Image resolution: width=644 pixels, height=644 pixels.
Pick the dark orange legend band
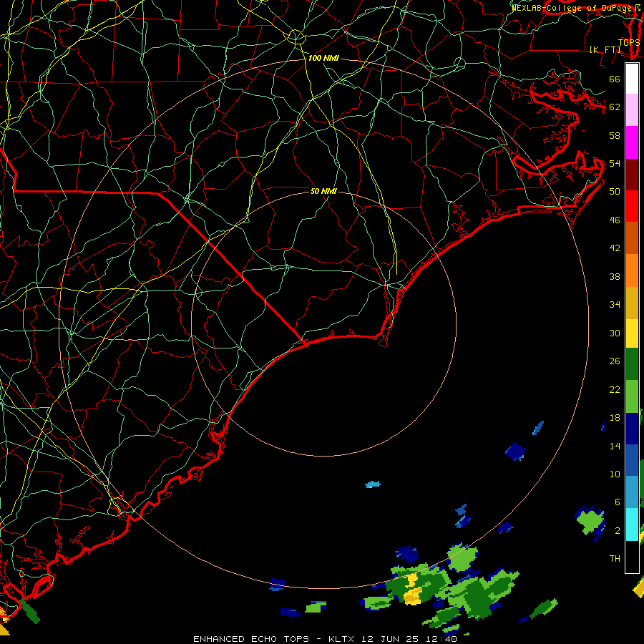pos(632,238)
